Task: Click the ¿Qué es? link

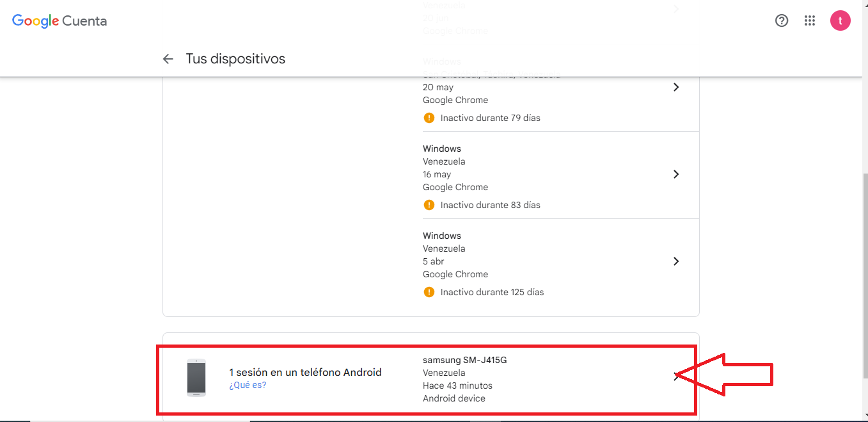Action: coord(248,385)
